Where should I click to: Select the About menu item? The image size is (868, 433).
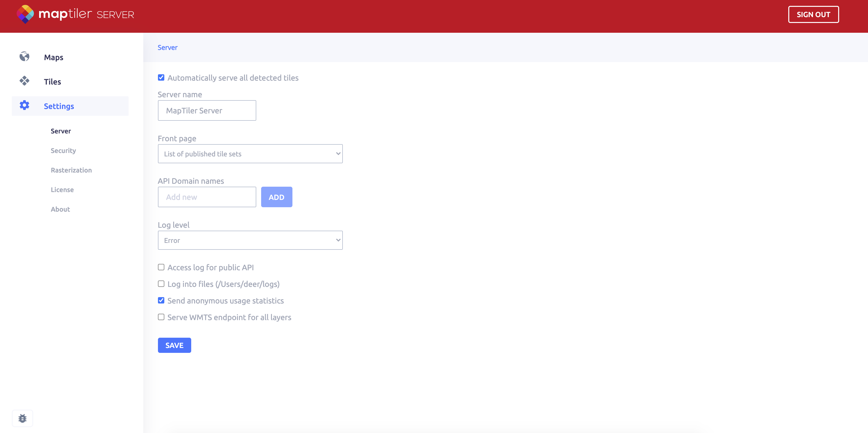[x=60, y=209]
